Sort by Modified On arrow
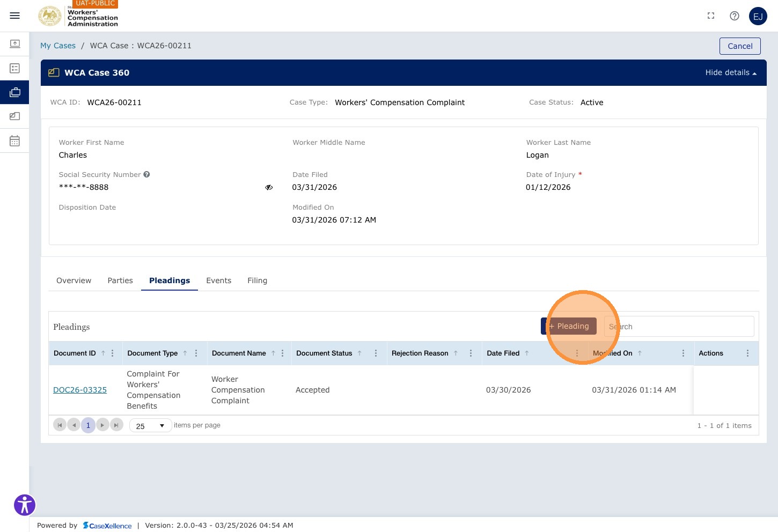Image resolution: width=778 pixels, height=532 pixels. click(640, 353)
